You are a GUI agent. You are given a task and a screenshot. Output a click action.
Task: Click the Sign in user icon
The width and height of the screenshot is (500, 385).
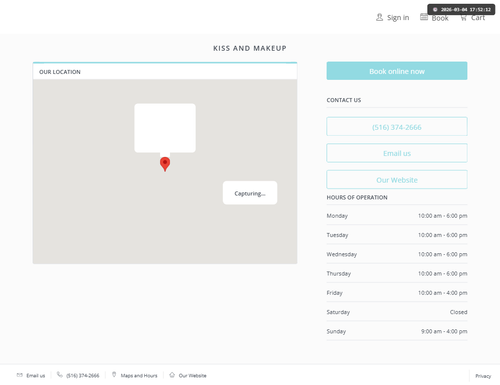379,17
